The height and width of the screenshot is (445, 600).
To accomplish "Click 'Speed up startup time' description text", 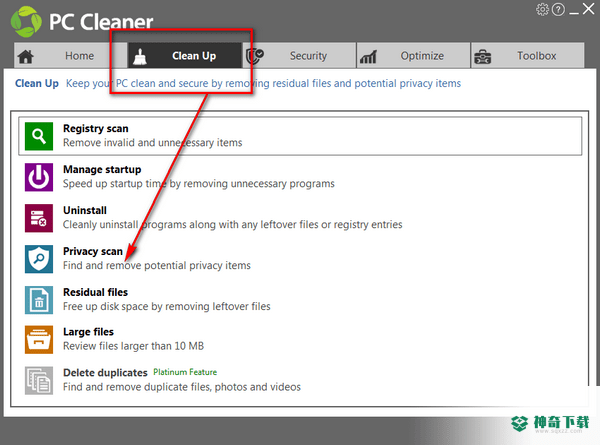I will point(199,184).
